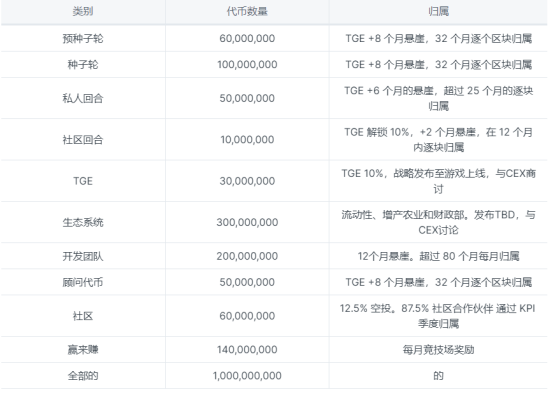553x393 pixels.
Task: Select the 社区 category cell
Action: (83, 316)
